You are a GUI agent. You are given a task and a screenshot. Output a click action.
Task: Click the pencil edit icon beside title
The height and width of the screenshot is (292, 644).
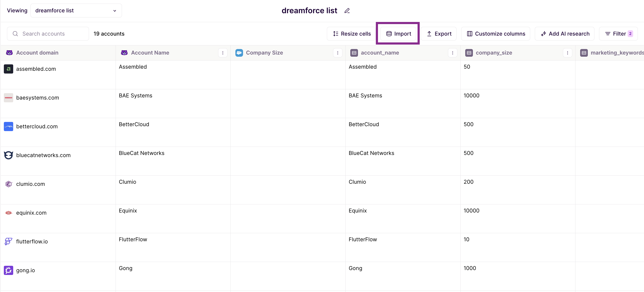coord(347,11)
